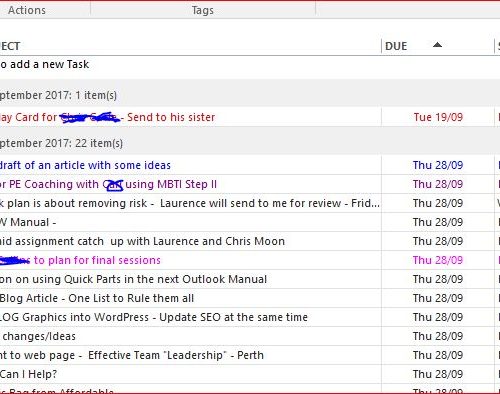Click due date of 'draft of an article' task
The width and height of the screenshot is (500, 394).
(x=438, y=165)
